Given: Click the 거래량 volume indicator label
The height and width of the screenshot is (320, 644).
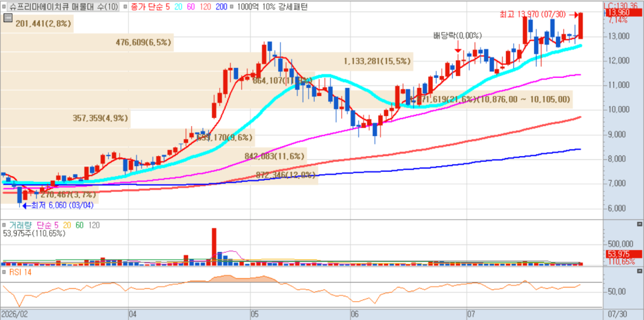Looking at the screenshot, I should point(21,225).
